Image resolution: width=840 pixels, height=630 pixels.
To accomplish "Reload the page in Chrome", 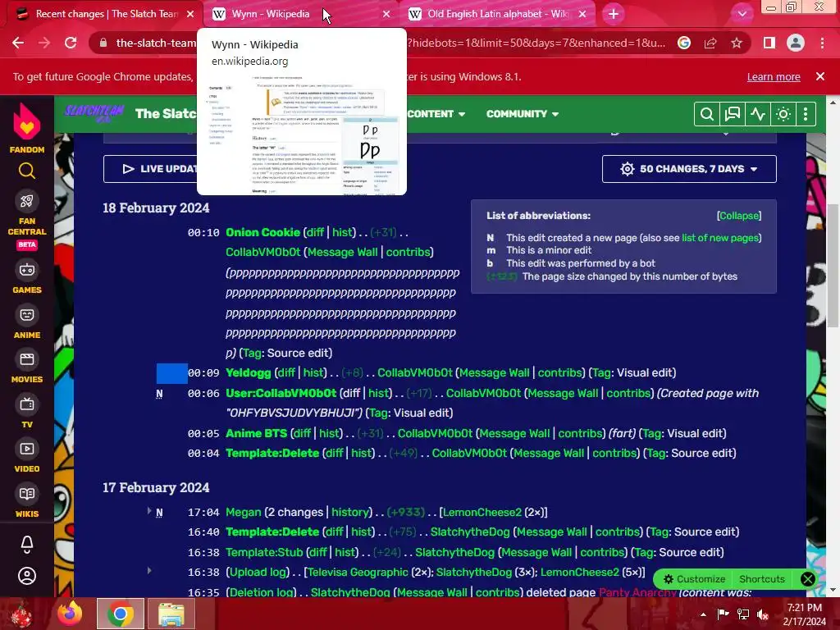I will [71, 43].
